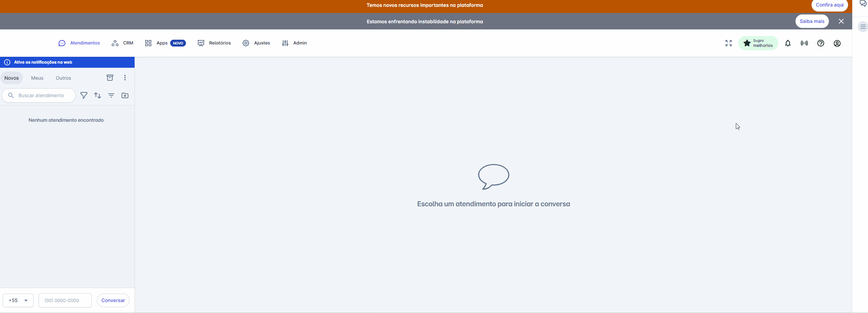Open the Relatórios menu
868x313 pixels.
point(214,43)
